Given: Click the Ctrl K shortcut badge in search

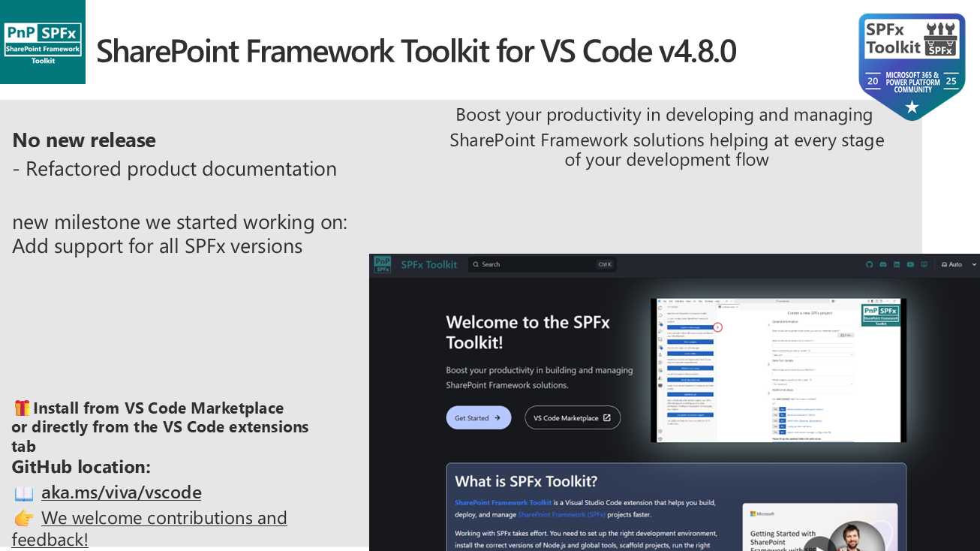Looking at the screenshot, I should click(x=605, y=264).
